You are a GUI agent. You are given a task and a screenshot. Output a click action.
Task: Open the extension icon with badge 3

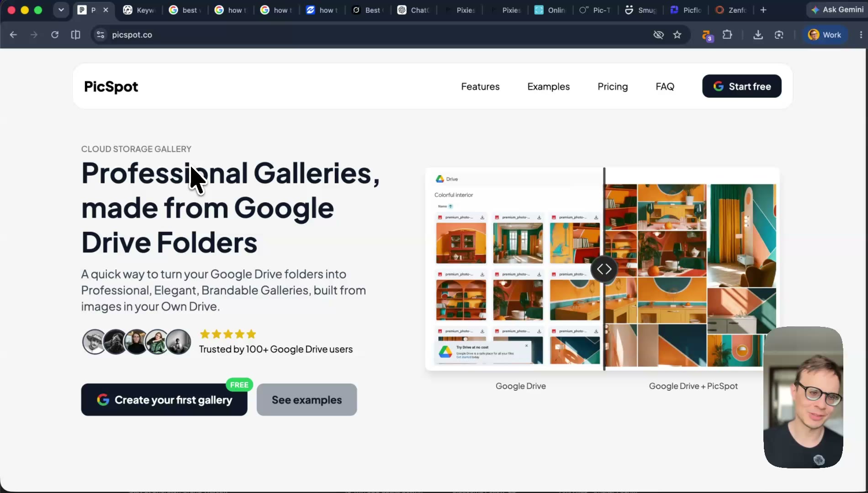pyautogui.click(x=707, y=35)
